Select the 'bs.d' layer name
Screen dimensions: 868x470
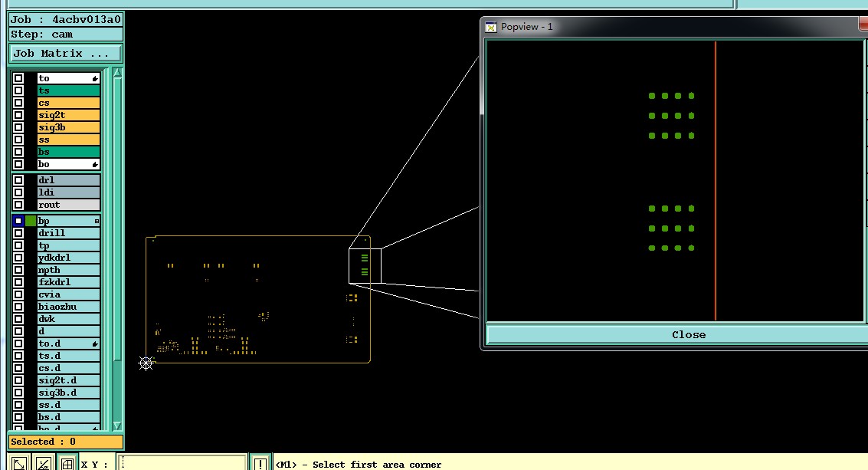[x=69, y=417]
